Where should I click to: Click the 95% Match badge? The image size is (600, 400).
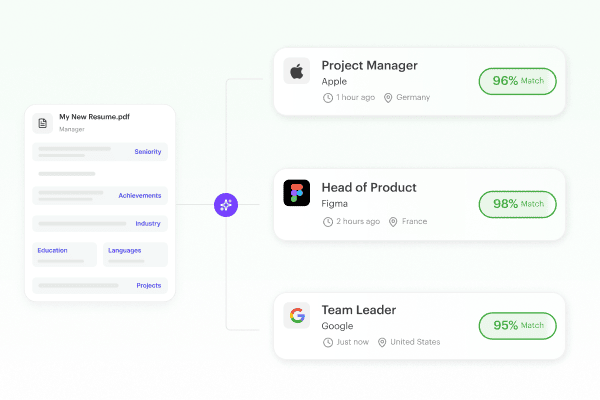tap(517, 326)
